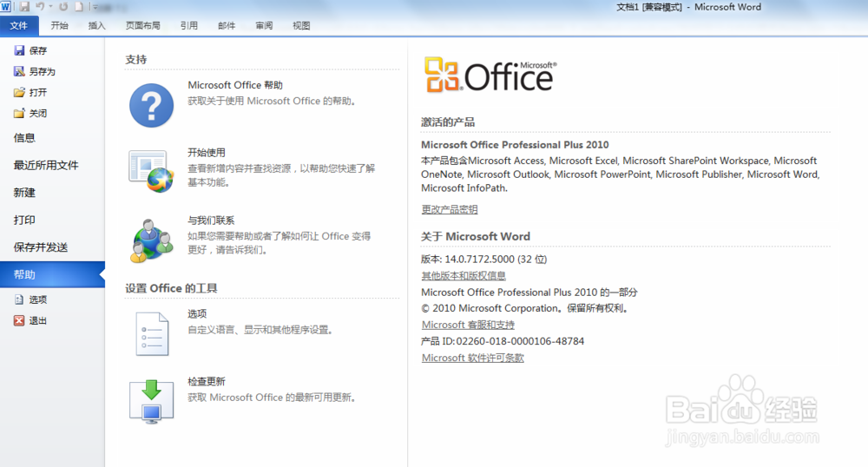The image size is (868, 467).
Task: Switch to the 视图 tab
Action: click(x=301, y=25)
